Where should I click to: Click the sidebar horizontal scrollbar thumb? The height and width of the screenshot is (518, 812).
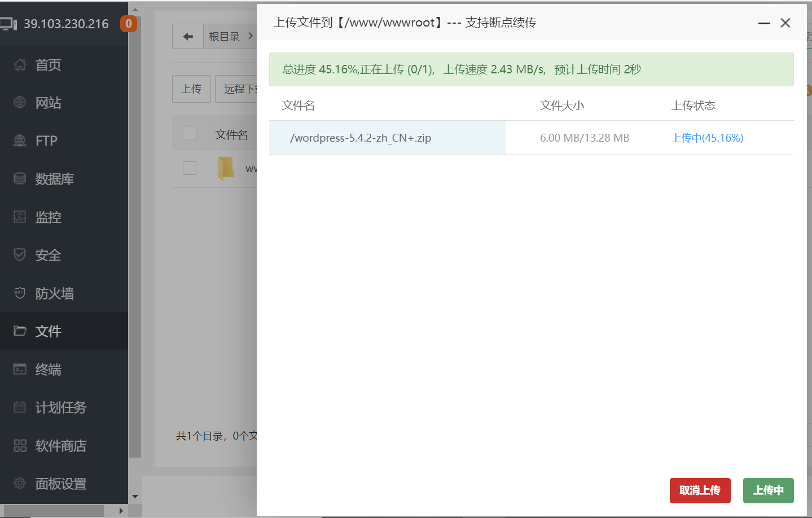pos(54,511)
